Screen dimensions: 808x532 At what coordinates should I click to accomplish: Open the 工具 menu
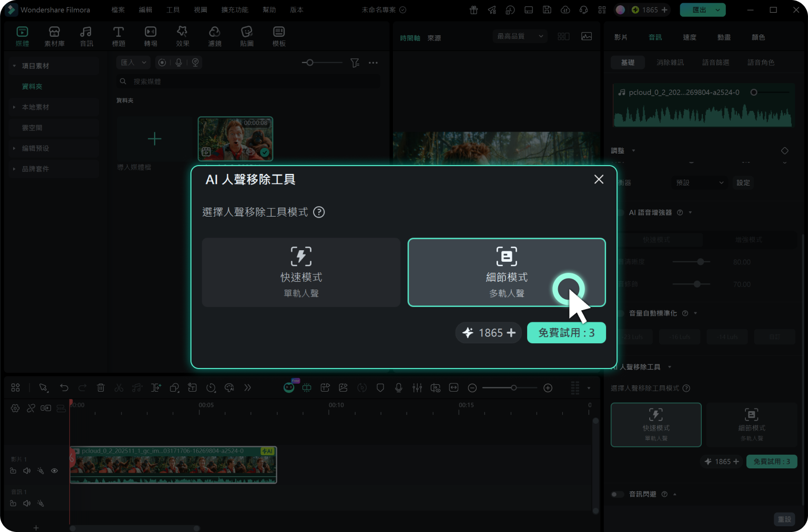[x=173, y=10]
